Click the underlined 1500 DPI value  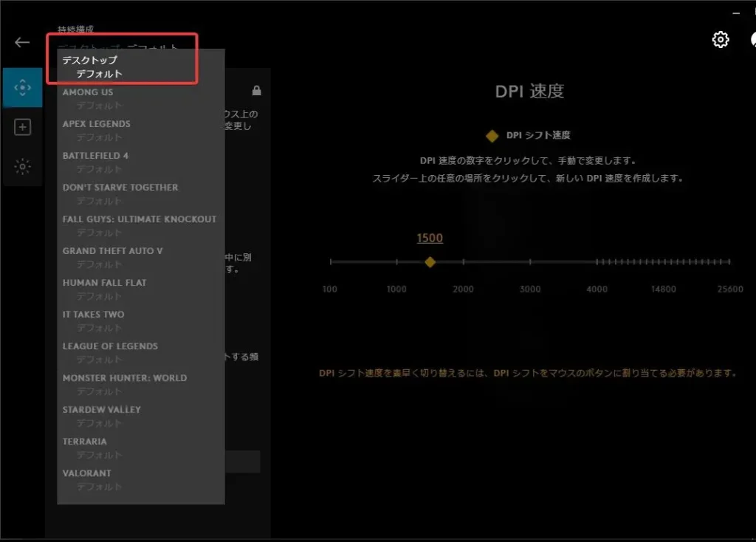[430, 239]
